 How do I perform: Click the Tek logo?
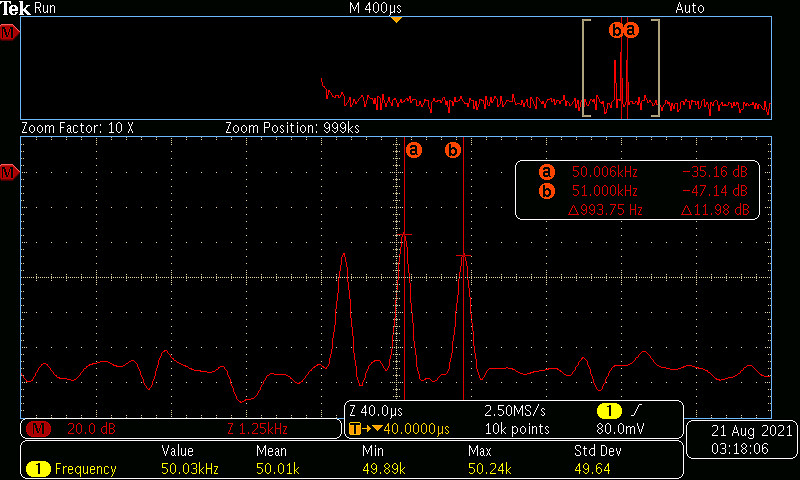[x=15, y=8]
